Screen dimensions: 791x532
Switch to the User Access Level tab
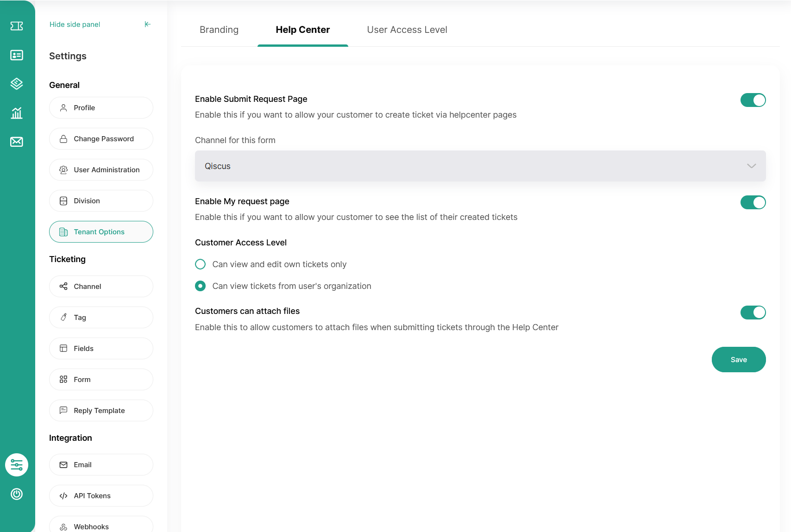click(407, 30)
